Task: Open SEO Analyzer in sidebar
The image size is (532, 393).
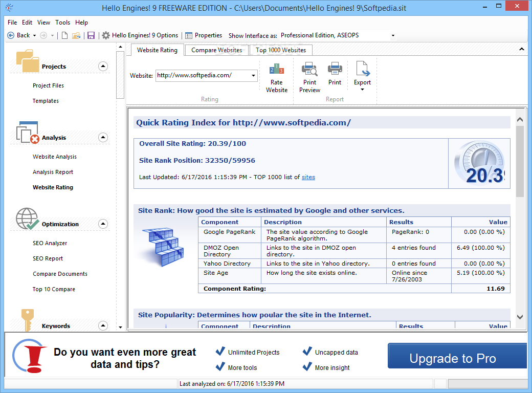Action: click(x=50, y=243)
